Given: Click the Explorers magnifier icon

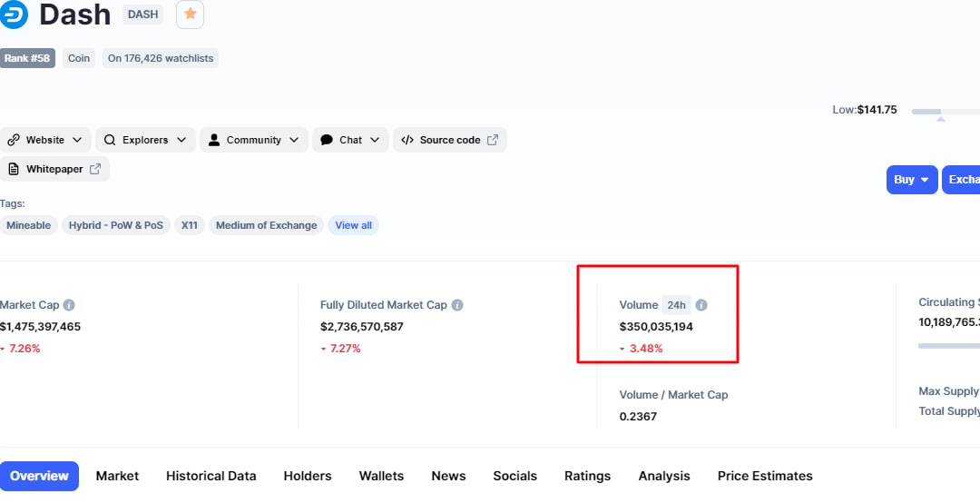Looking at the screenshot, I should click(110, 140).
